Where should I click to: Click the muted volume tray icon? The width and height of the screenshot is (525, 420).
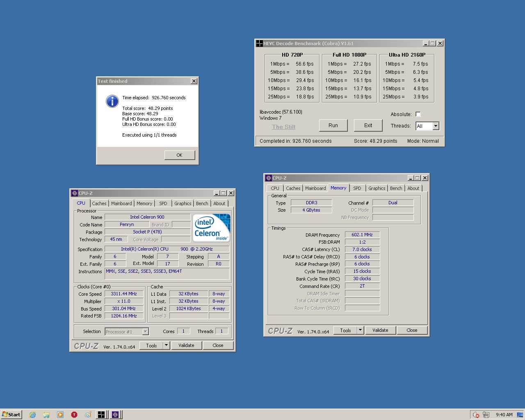point(476,415)
